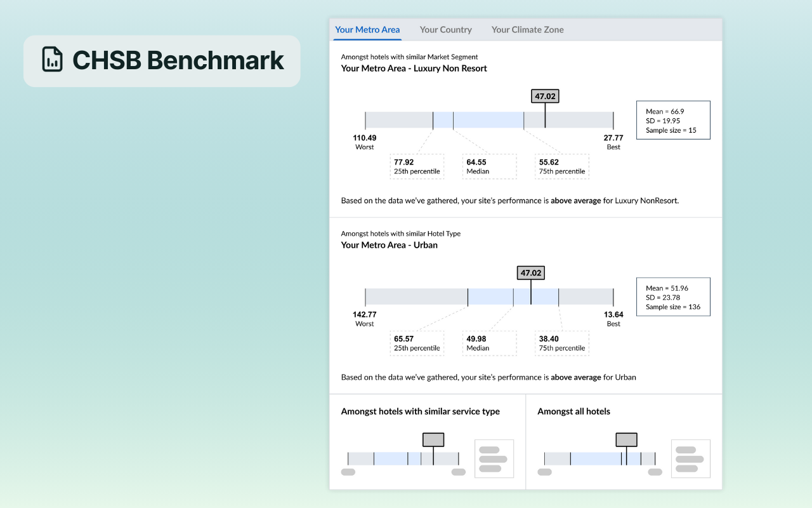Switch to the Your Metro Area tab
Image resolution: width=812 pixels, height=508 pixels.
click(367, 29)
